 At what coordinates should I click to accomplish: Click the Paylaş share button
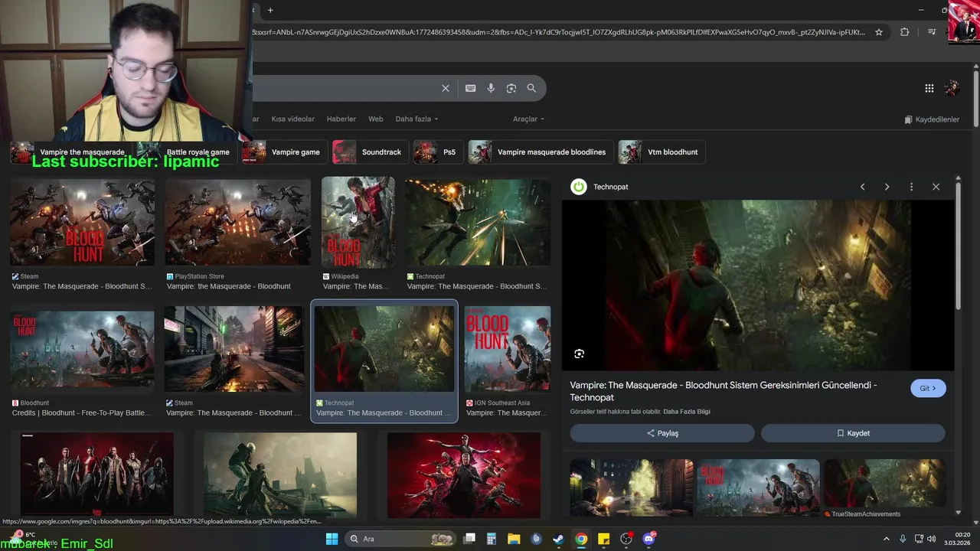pyautogui.click(x=662, y=433)
